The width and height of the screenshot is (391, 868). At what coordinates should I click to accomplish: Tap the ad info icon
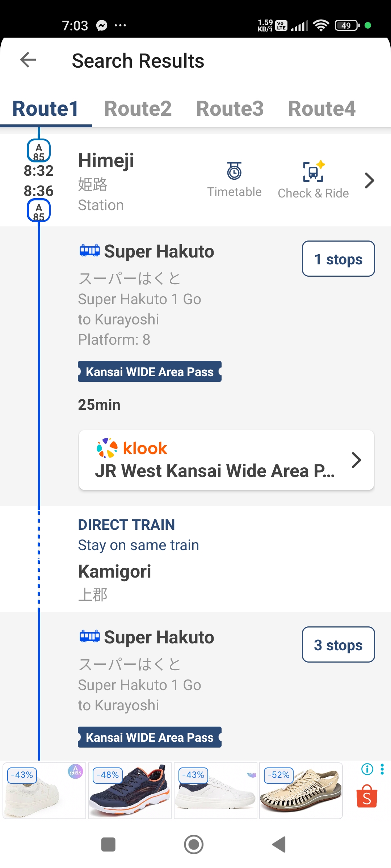click(367, 769)
